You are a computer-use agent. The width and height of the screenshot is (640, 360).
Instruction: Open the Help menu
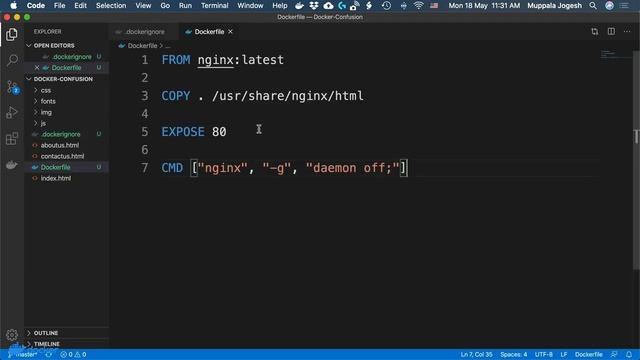coord(280,6)
